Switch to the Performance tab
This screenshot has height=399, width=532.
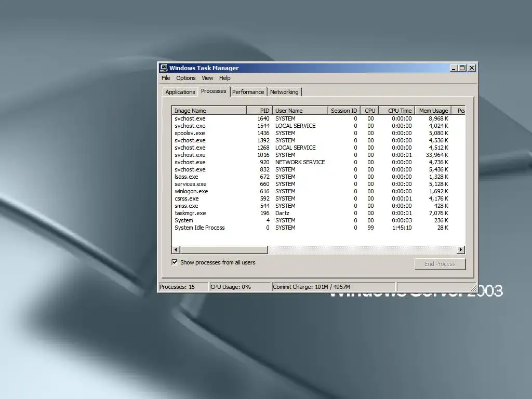tap(248, 92)
